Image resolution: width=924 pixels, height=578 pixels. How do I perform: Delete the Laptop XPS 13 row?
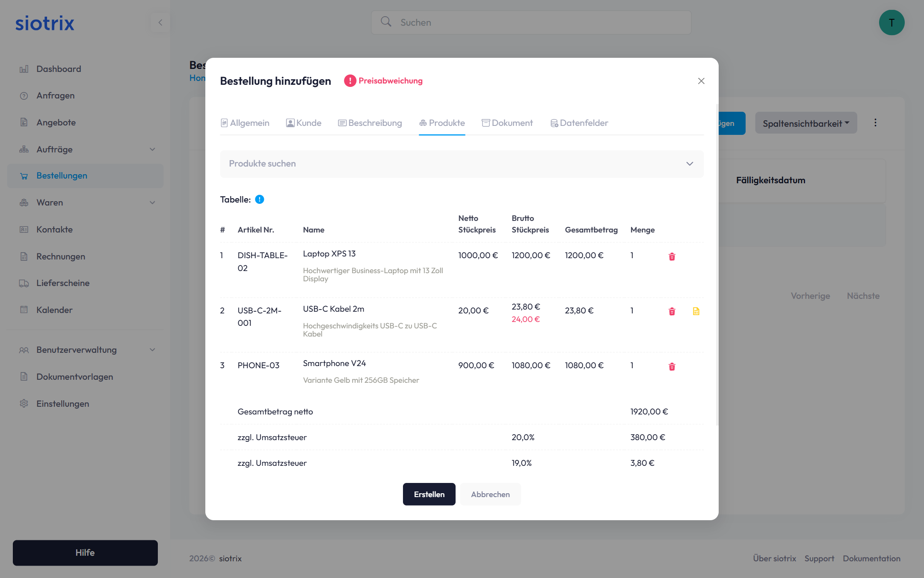(672, 256)
